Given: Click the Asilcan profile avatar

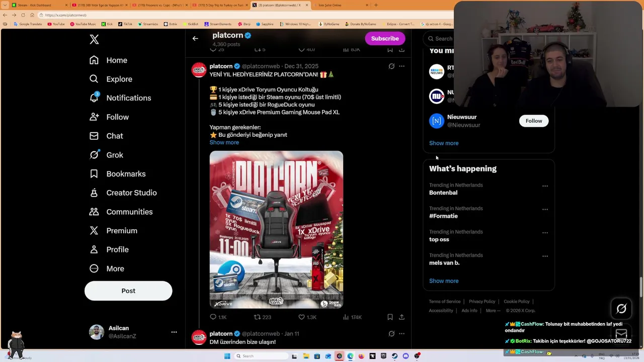Looking at the screenshot, I should (97, 332).
